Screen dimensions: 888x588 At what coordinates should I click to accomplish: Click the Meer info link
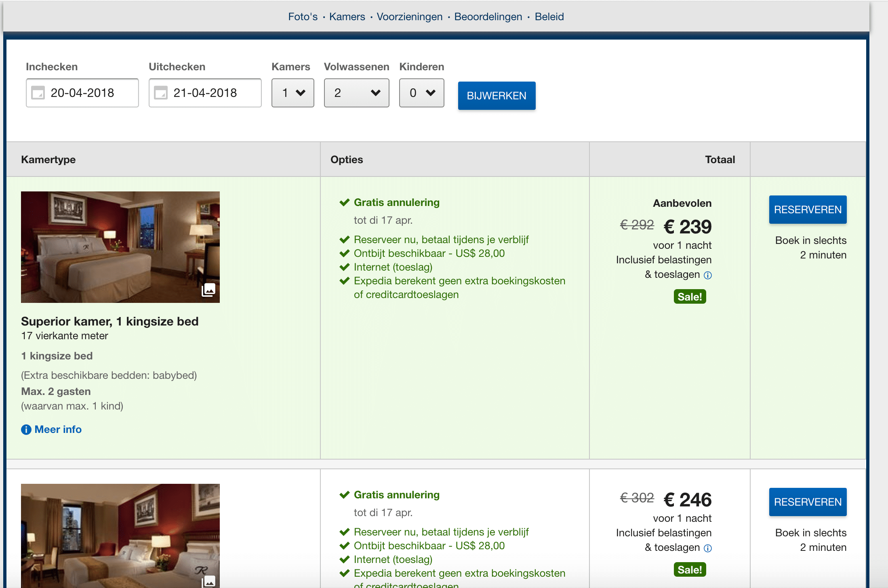(x=58, y=429)
